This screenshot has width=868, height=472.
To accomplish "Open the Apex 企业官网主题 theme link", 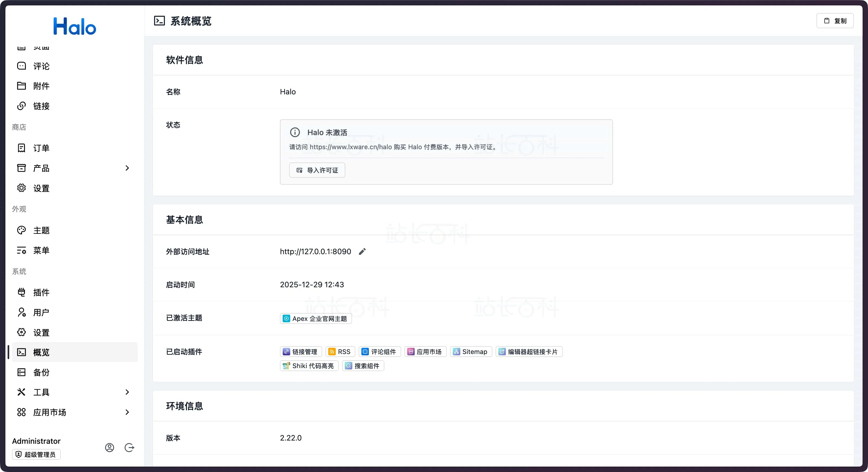I will click(315, 318).
